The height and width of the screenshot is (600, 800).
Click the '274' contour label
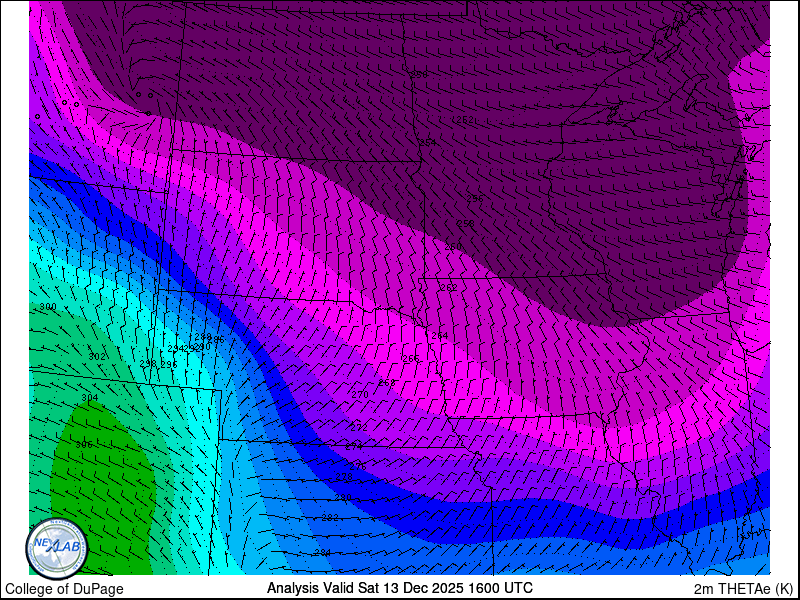point(354,446)
